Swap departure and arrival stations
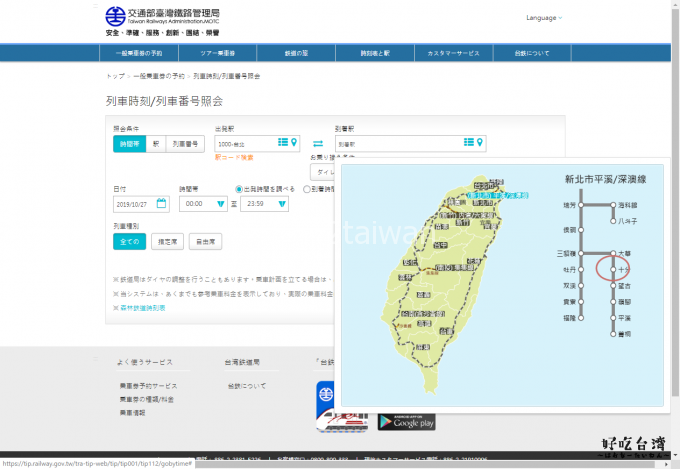The image size is (680, 469). pyautogui.click(x=318, y=144)
